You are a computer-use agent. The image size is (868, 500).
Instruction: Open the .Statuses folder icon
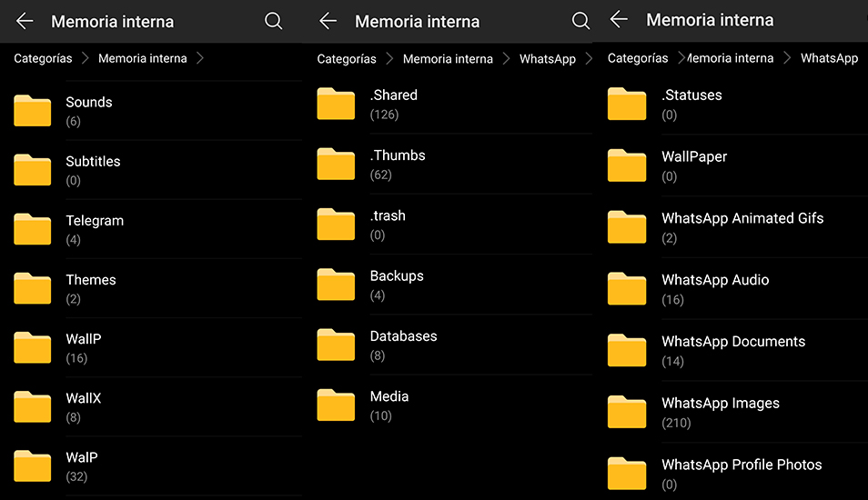tap(627, 104)
